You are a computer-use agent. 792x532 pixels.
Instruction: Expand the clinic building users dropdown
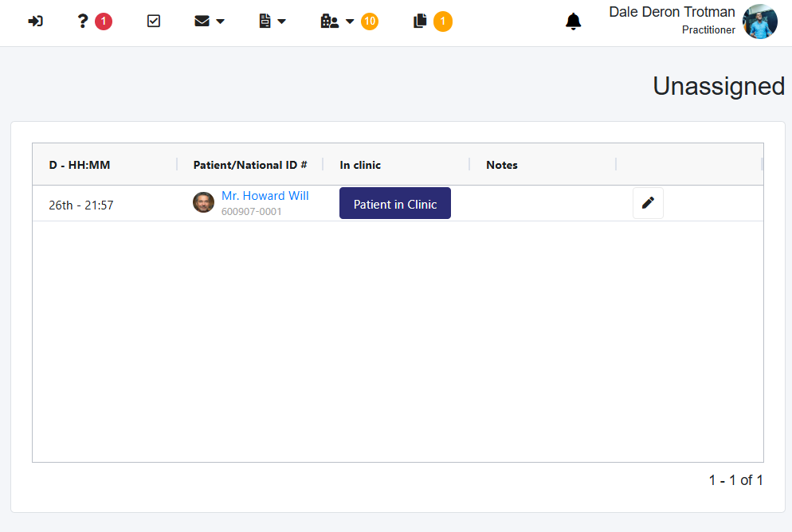click(x=337, y=22)
